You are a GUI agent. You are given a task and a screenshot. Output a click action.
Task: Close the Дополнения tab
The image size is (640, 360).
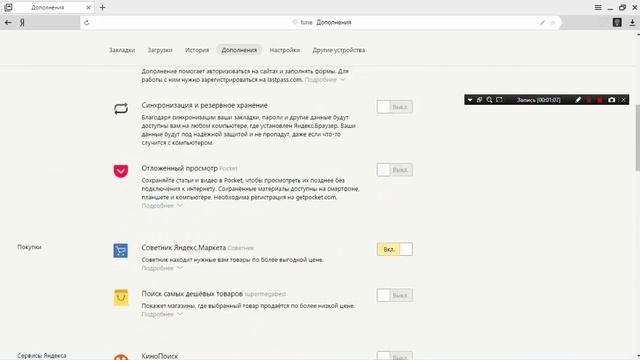[x=88, y=7]
